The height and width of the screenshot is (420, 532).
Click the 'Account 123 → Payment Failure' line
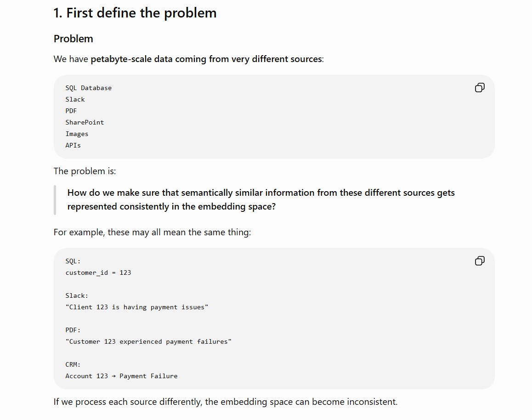click(x=121, y=376)
